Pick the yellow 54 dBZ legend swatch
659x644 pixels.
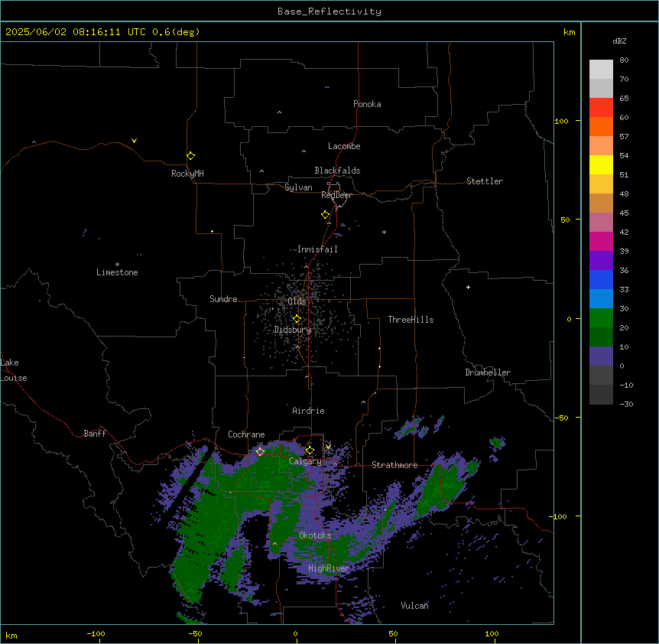pyautogui.click(x=601, y=164)
